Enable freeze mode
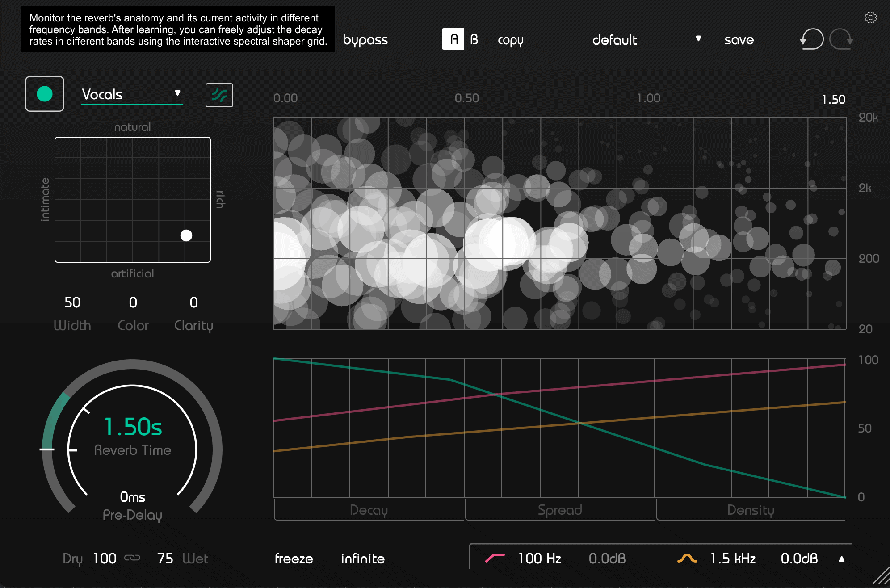Image resolution: width=890 pixels, height=588 pixels. 294,559
